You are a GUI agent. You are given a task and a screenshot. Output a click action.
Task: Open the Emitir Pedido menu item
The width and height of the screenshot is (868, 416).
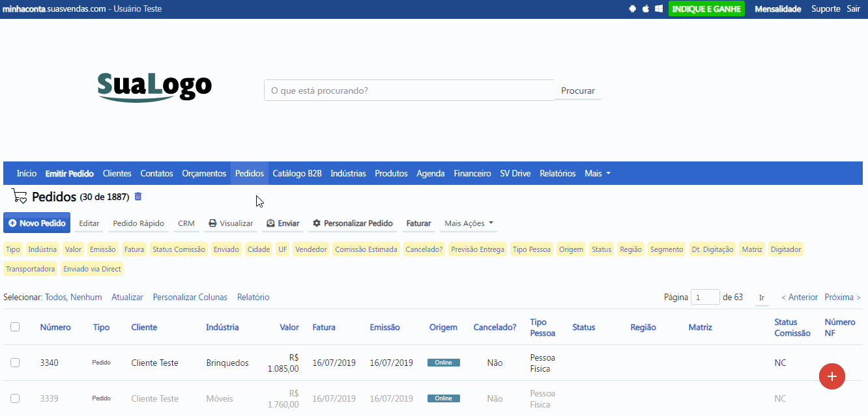70,173
